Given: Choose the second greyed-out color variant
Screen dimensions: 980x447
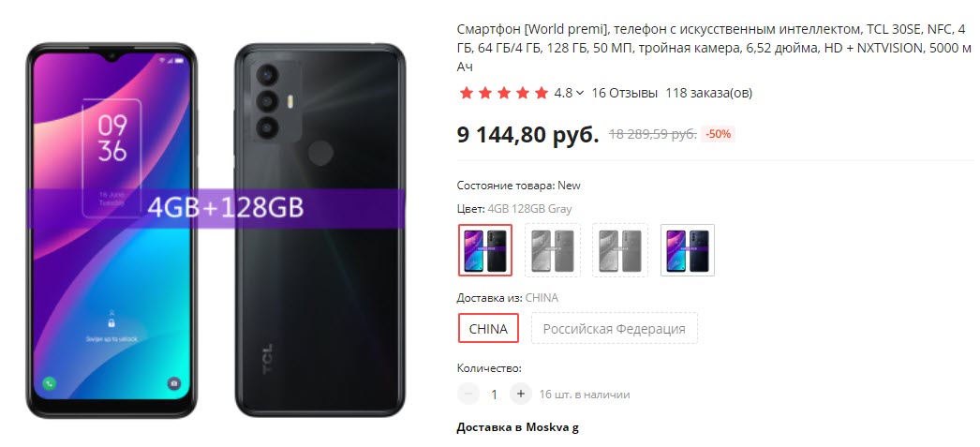Looking at the screenshot, I should click(553, 250).
